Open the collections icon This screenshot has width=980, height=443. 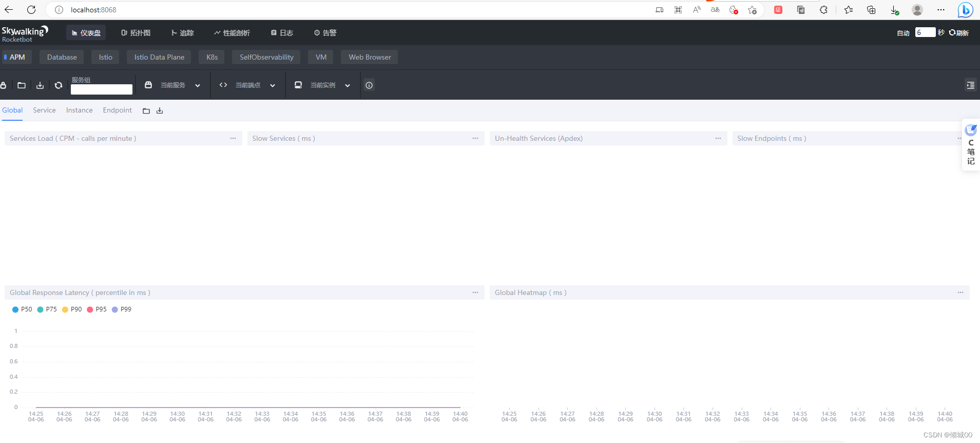coord(871,10)
